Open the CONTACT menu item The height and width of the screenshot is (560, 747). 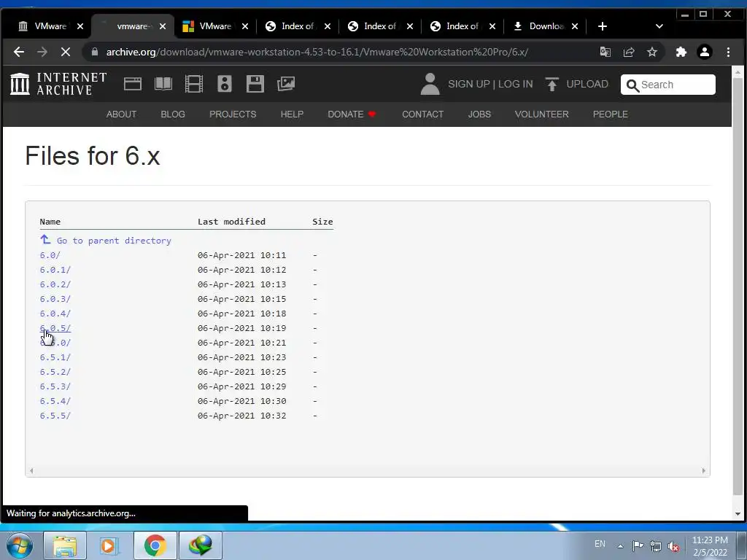tap(422, 114)
